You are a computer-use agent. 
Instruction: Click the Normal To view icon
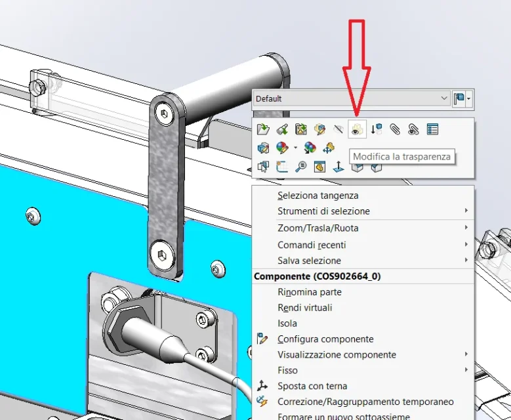click(338, 167)
